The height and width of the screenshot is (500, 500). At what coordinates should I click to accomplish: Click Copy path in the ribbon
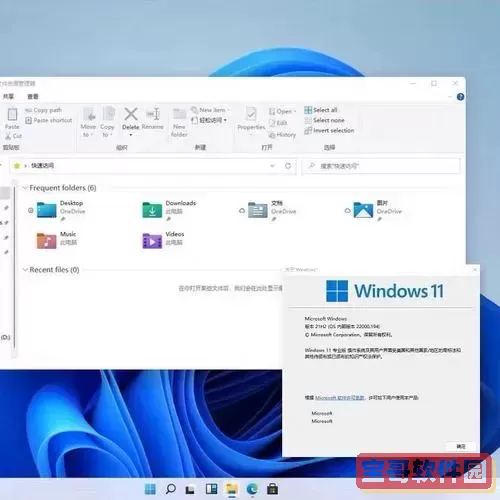(43, 110)
